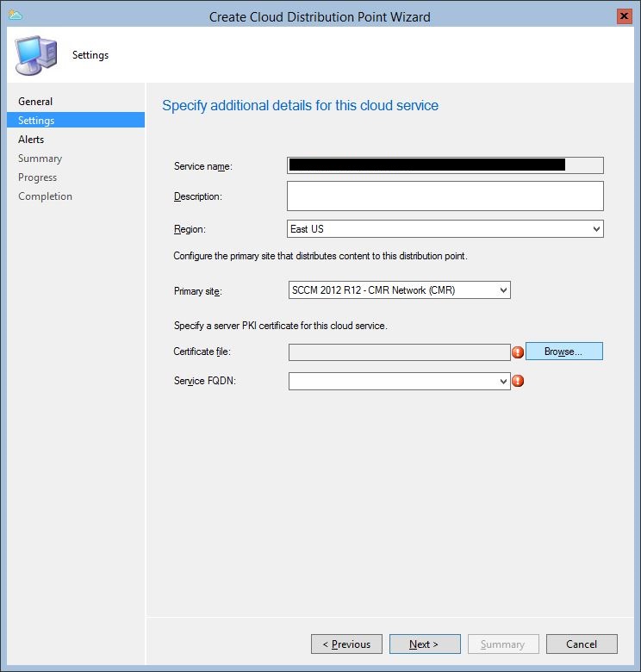This screenshot has width=641, height=672.
Task: Select the Completion step in sidebar
Action: [45, 196]
